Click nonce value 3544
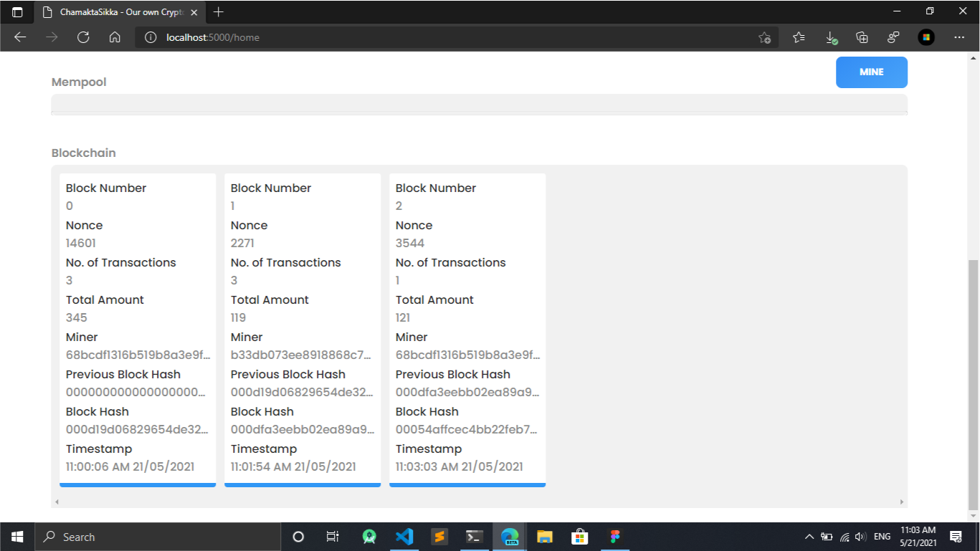980x551 pixels. point(410,244)
